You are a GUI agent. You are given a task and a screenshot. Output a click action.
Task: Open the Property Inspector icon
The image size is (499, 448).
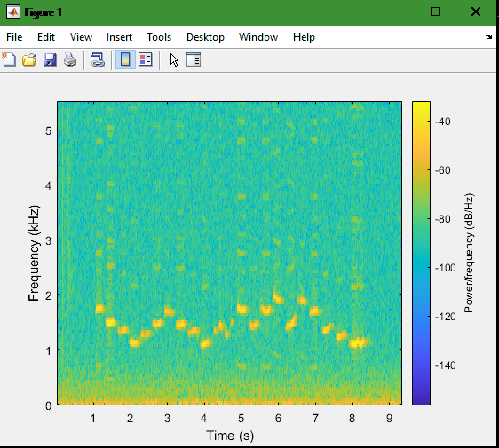point(194,59)
